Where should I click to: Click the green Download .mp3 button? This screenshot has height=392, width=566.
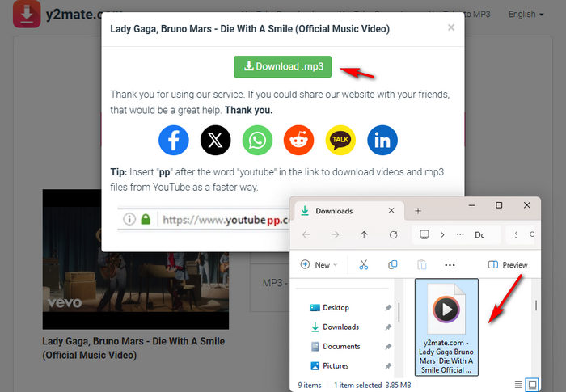coord(283,66)
